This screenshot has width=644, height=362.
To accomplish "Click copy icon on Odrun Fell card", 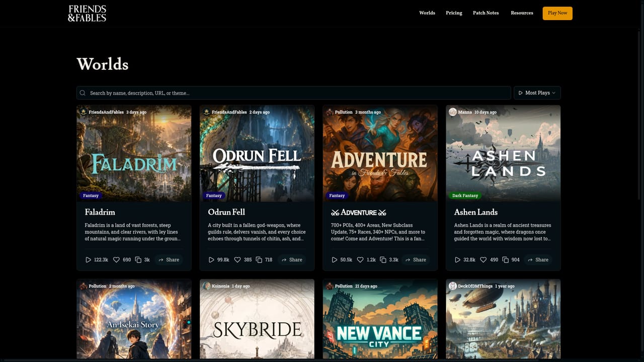I will (x=259, y=260).
